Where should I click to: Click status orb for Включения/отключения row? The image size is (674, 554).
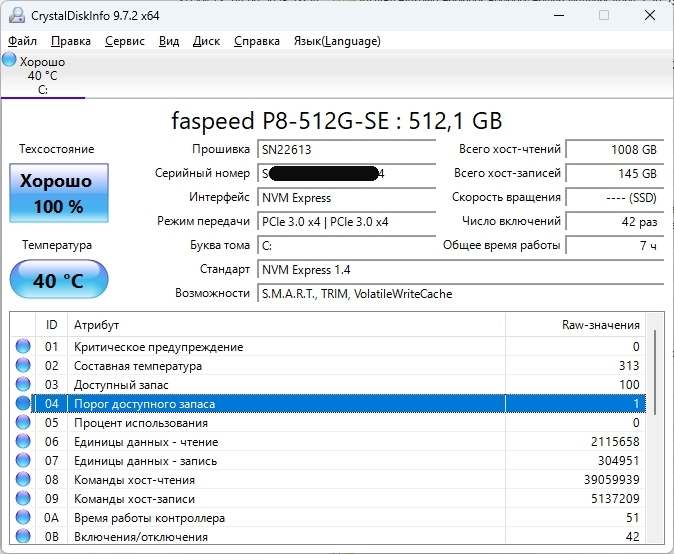coord(23,537)
